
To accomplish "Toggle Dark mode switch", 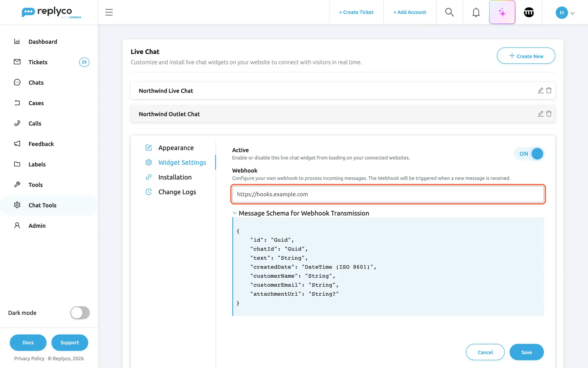I will click(x=80, y=313).
